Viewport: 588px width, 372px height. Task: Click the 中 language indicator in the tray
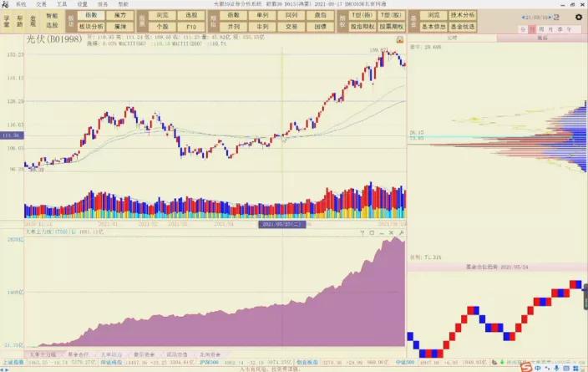538,369
